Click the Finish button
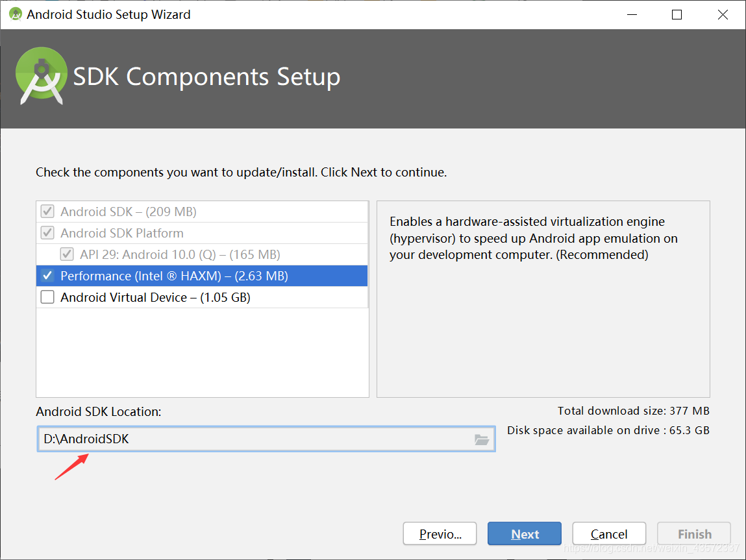 click(694, 534)
